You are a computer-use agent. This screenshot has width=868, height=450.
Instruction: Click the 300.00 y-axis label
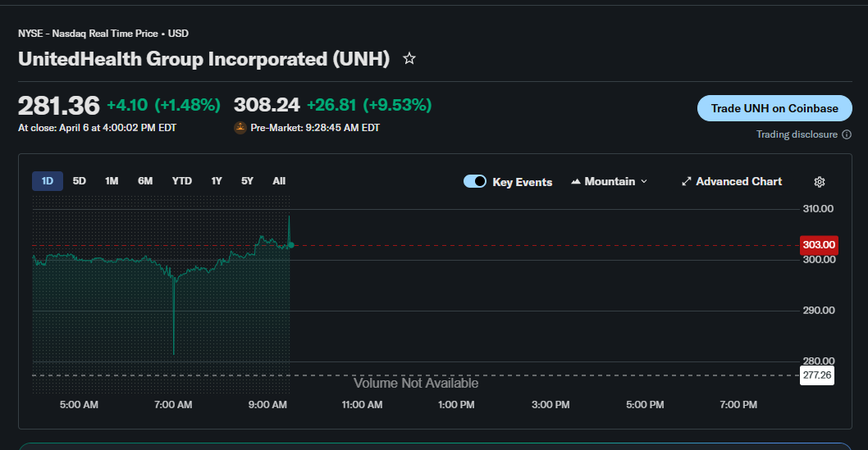pyautogui.click(x=820, y=260)
